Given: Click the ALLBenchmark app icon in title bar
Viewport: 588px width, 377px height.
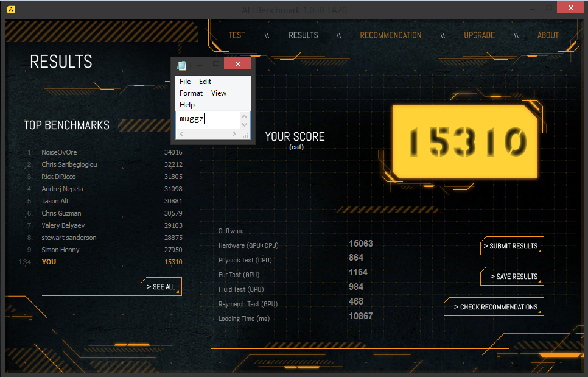Looking at the screenshot, I should click(x=11, y=10).
